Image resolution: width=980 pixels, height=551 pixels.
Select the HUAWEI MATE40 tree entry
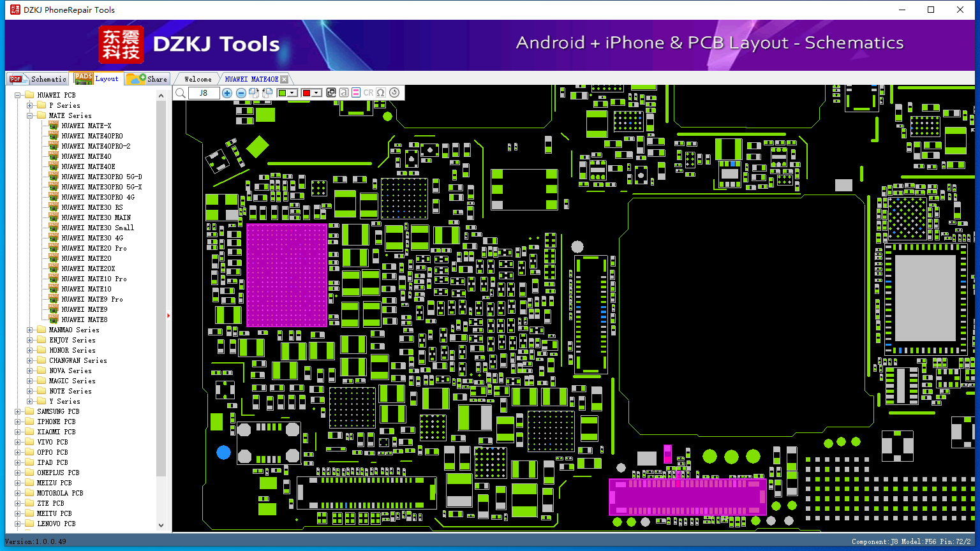(86, 156)
